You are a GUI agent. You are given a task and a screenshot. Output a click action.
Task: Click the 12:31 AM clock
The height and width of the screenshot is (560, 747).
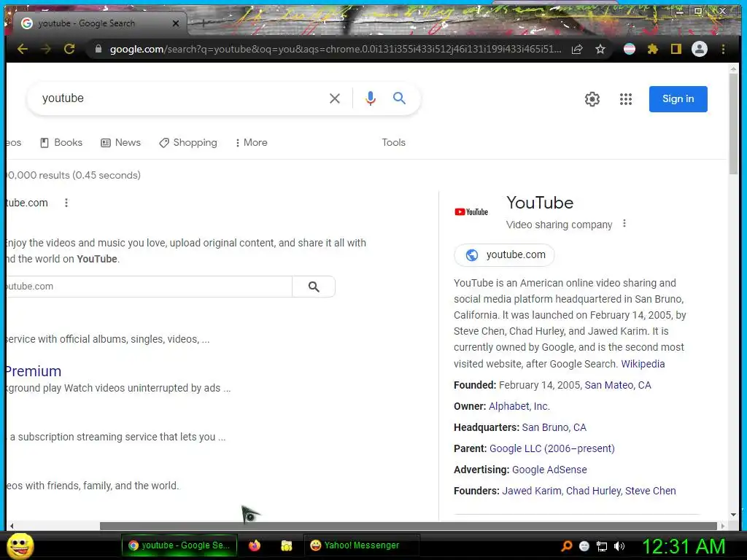click(x=684, y=546)
